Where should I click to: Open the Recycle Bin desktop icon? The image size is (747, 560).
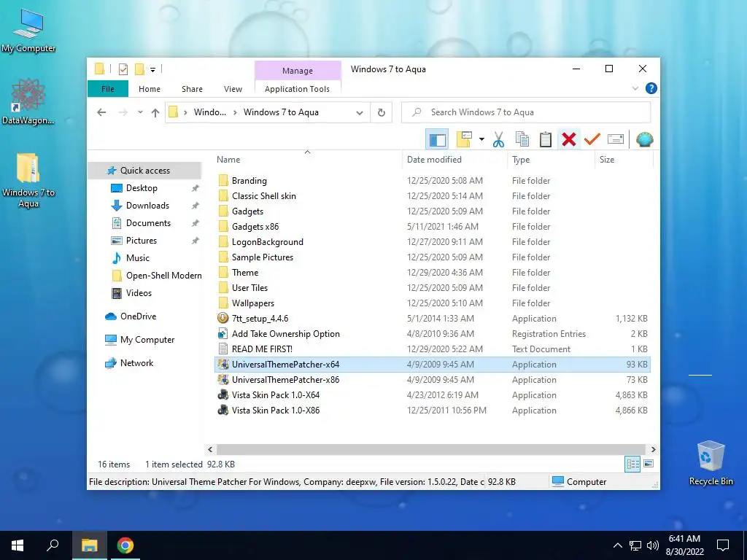tap(711, 462)
